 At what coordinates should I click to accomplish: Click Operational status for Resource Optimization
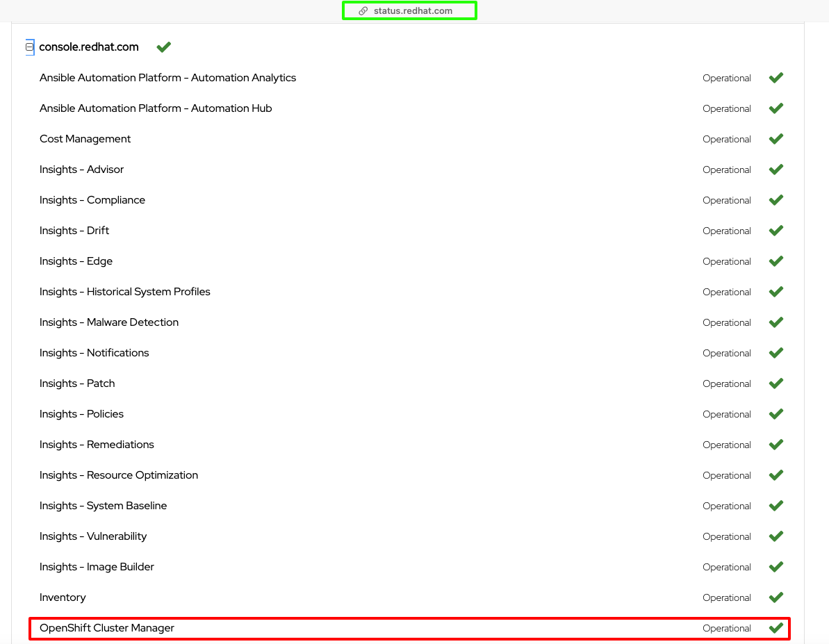[x=726, y=476]
